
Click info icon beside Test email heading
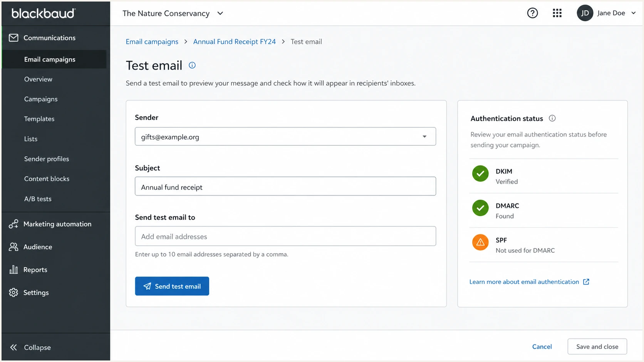tap(192, 65)
